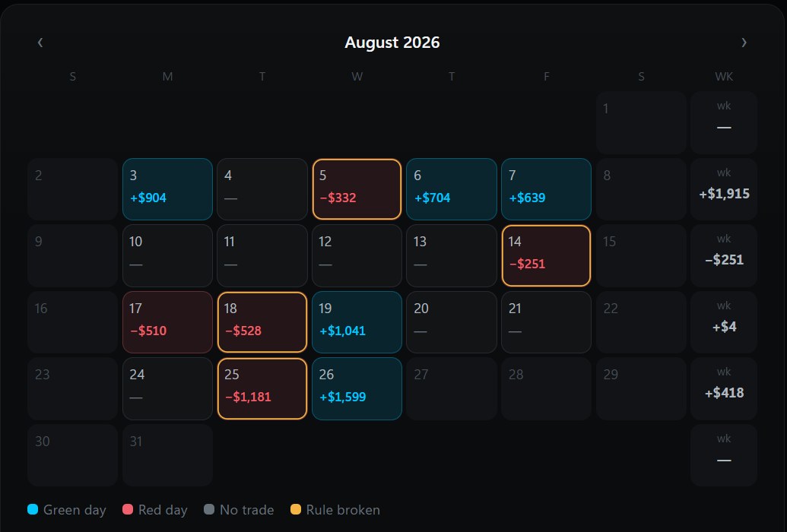
Task: Select August 7 green day +$639
Action: click(x=546, y=189)
